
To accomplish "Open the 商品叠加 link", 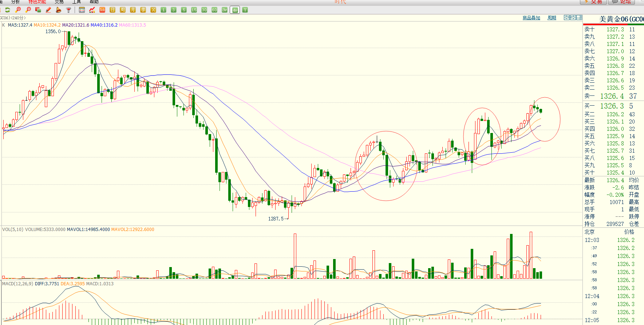I will pyautogui.click(x=531, y=18).
